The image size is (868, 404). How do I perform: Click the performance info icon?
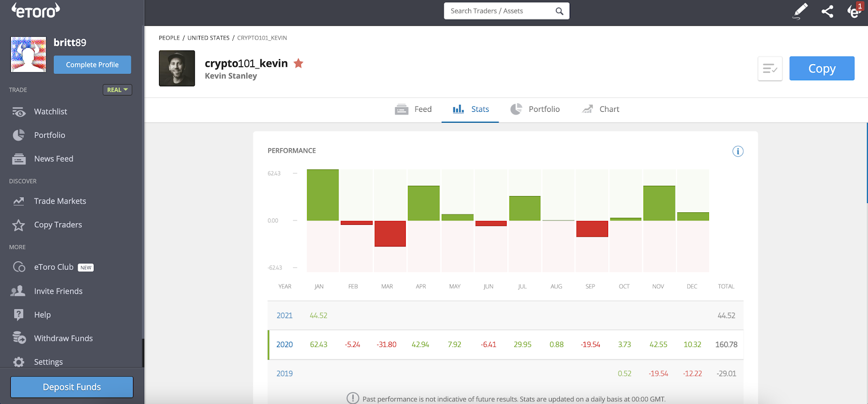[x=738, y=151]
